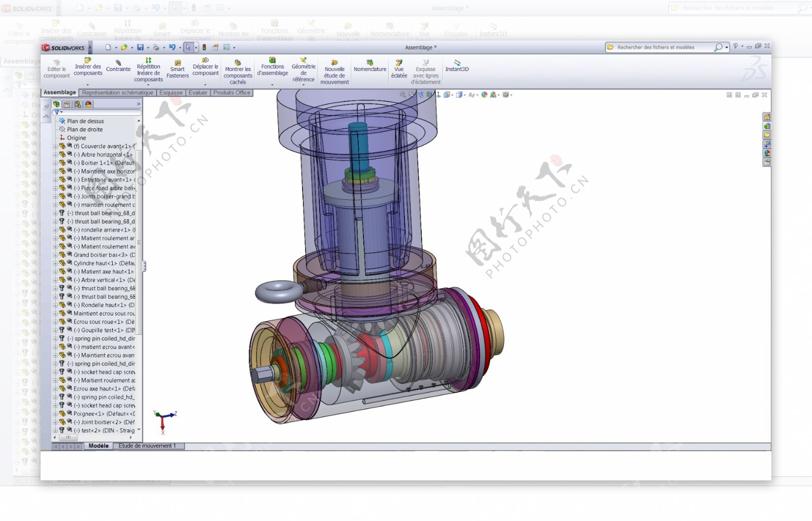Click the Rebuild traffic light icon

click(x=204, y=47)
